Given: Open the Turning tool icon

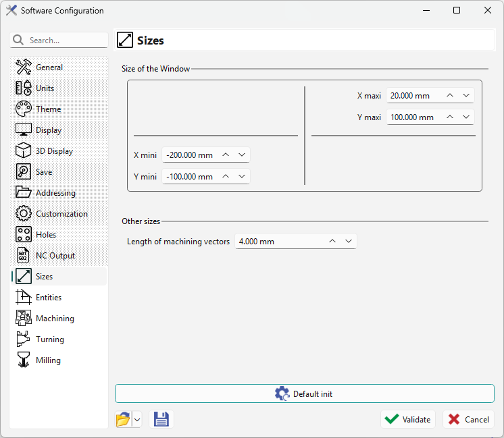Looking at the screenshot, I should pos(24,339).
